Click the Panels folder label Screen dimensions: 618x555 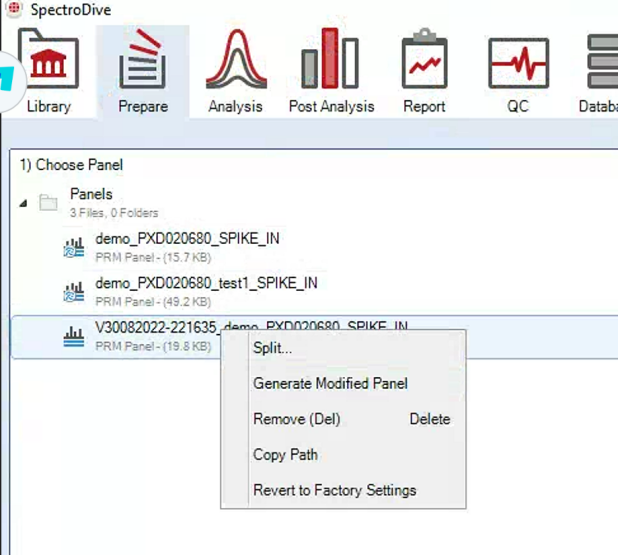91,194
